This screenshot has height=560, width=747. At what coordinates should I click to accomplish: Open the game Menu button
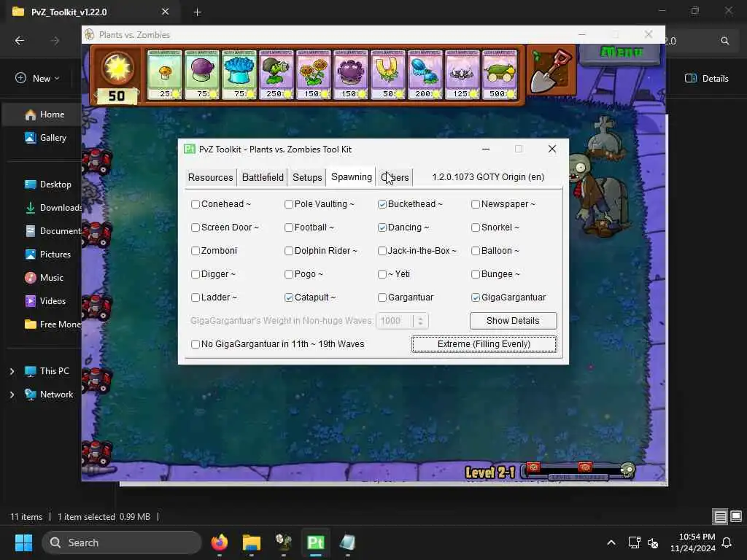pos(621,52)
